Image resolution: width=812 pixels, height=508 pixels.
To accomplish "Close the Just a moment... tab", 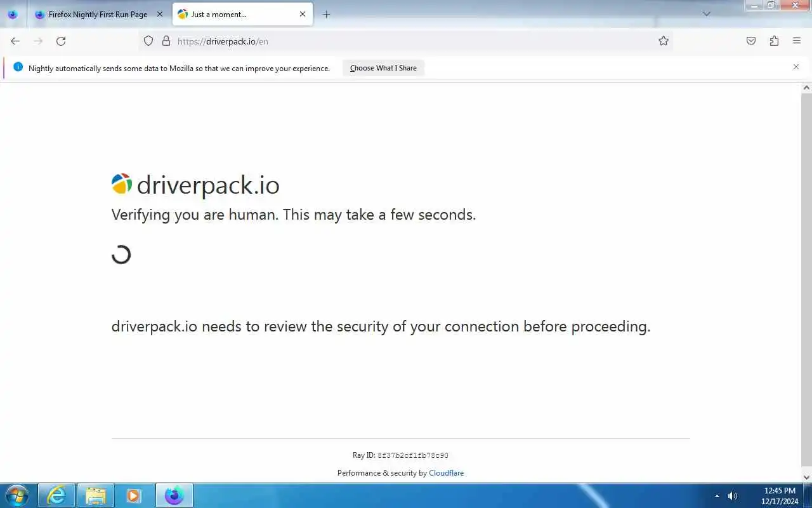I will point(303,14).
